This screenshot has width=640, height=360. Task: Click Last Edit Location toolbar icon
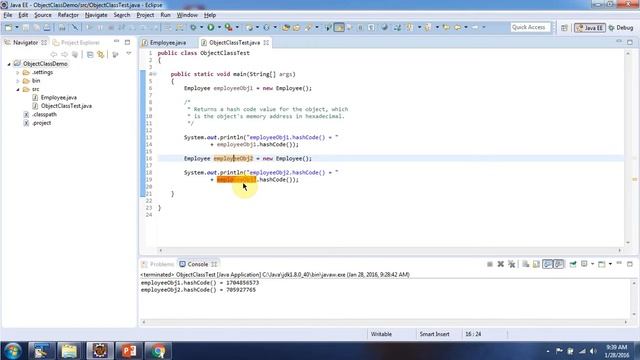446,27
